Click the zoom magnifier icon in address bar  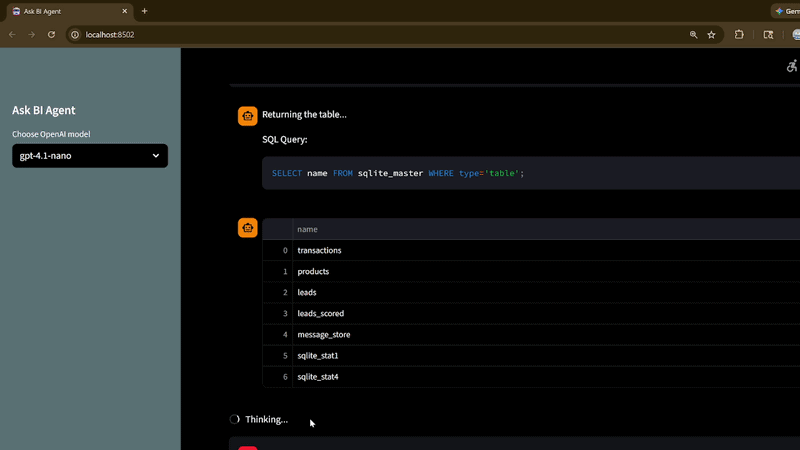693,34
